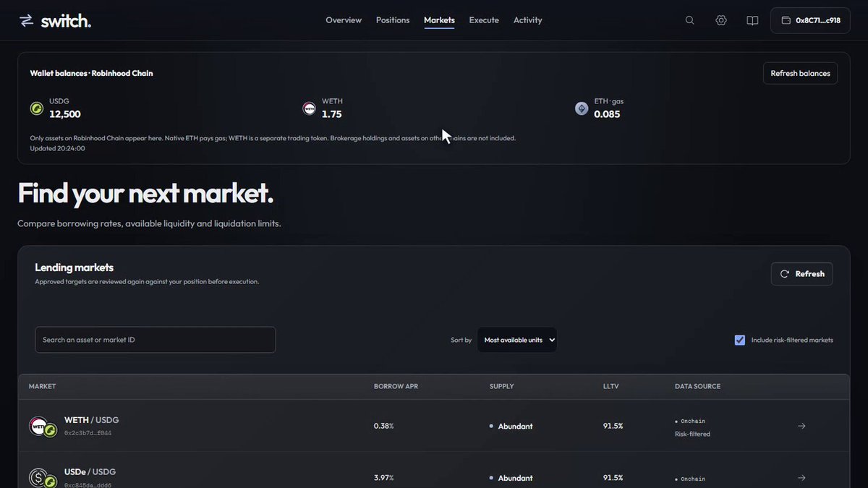Open the Execute tab
Screen dimensions: 868x488
click(484, 20)
